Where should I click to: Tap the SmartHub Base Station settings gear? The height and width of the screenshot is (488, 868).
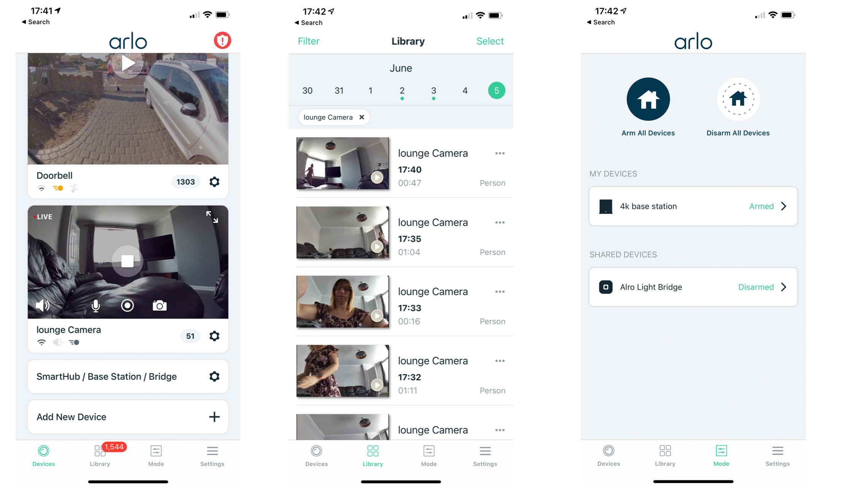(215, 376)
